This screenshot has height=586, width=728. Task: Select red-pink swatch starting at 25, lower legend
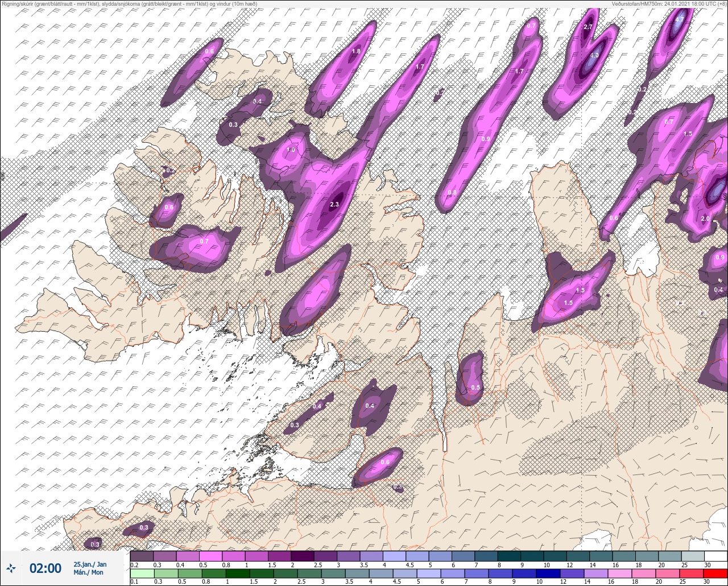(x=692, y=573)
